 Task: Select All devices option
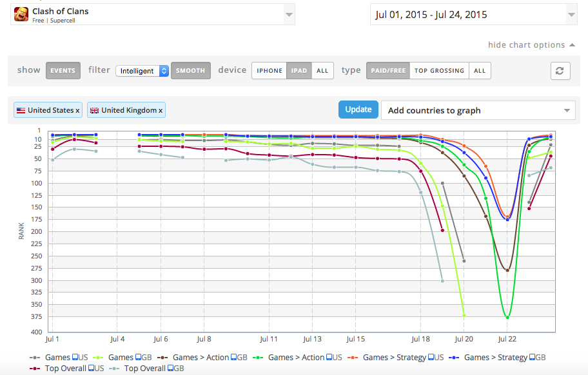[x=322, y=71]
